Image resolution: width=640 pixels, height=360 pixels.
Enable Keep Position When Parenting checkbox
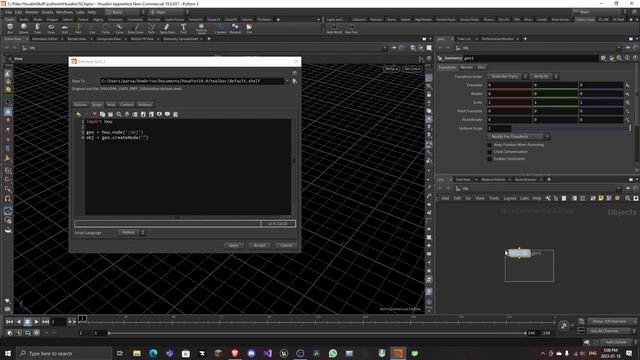490,145
